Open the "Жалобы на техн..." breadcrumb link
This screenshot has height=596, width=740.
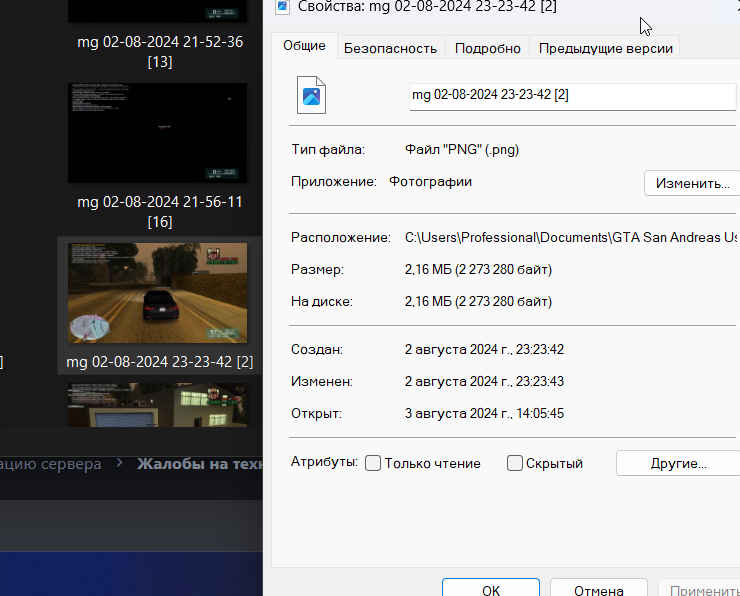click(199, 464)
